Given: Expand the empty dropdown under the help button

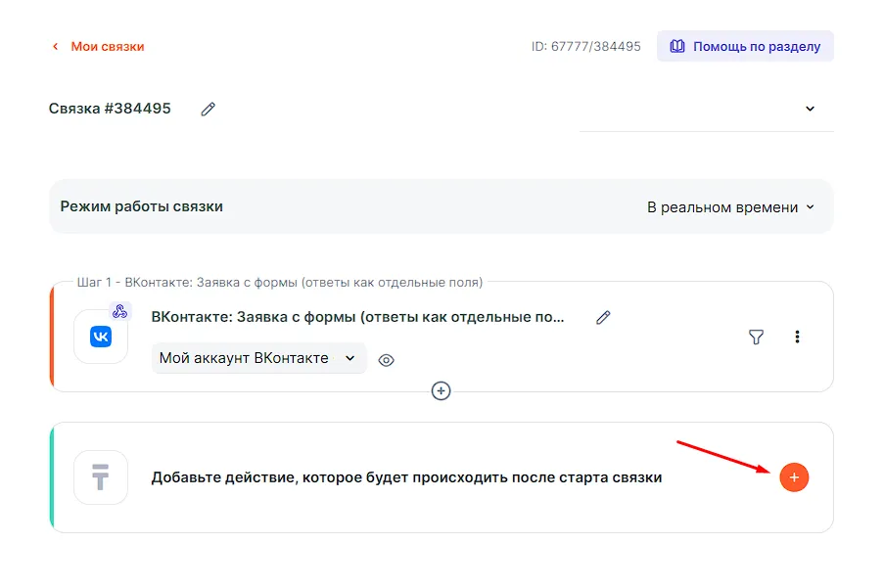Looking at the screenshot, I should 809,109.
